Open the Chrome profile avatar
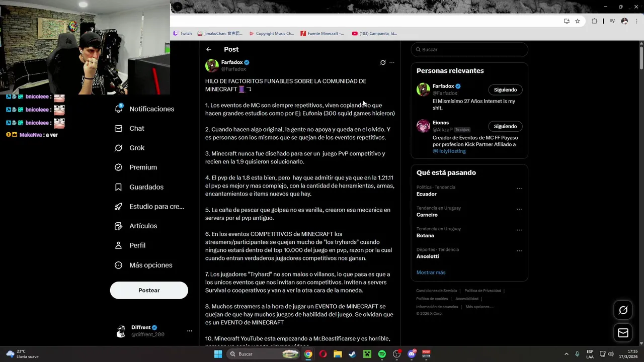This screenshot has height=362, width=644. (624, 21)
